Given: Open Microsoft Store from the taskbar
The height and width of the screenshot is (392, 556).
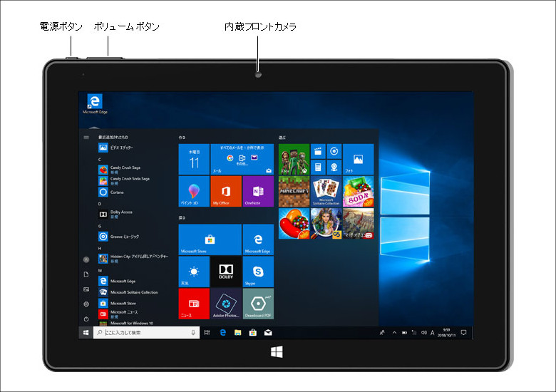Looking at the screenshot, I should 253,332.
